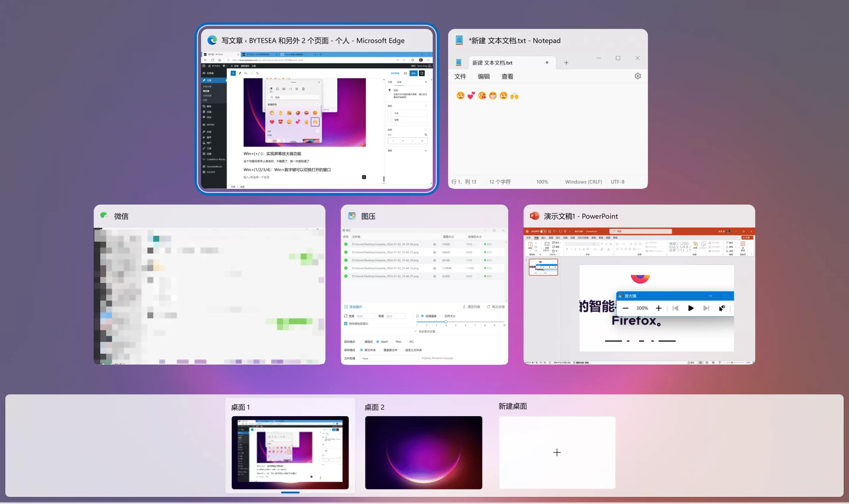Switch to the 桌面 2 desktop thumbnail
This screenshot has height=504, width=849.
[x=423, y=452]
